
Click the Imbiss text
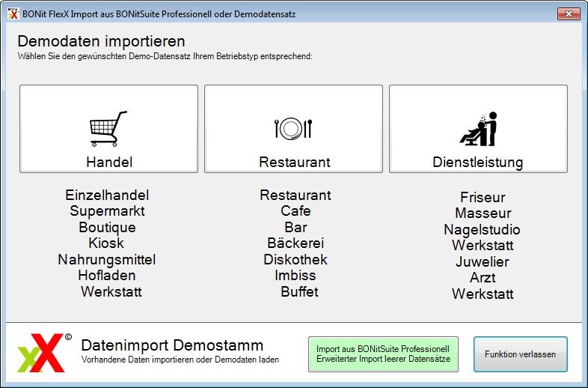click(x=295, y=276)
